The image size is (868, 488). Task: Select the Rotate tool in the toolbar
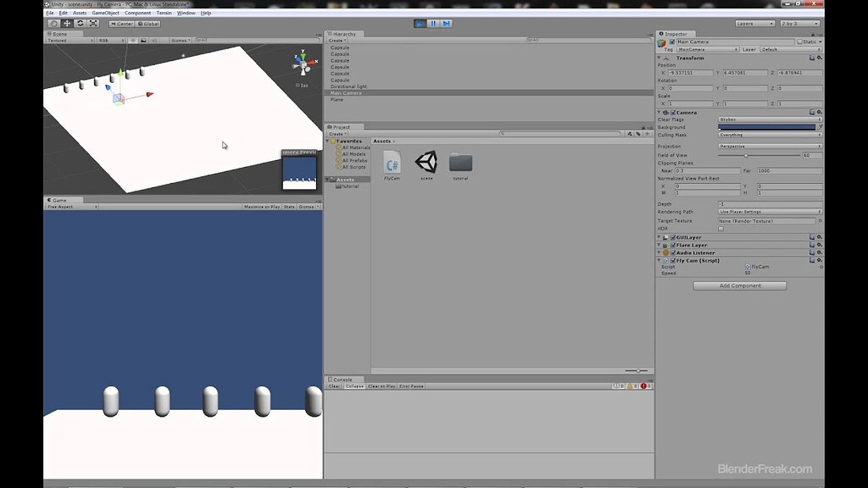tap(81, 23)
